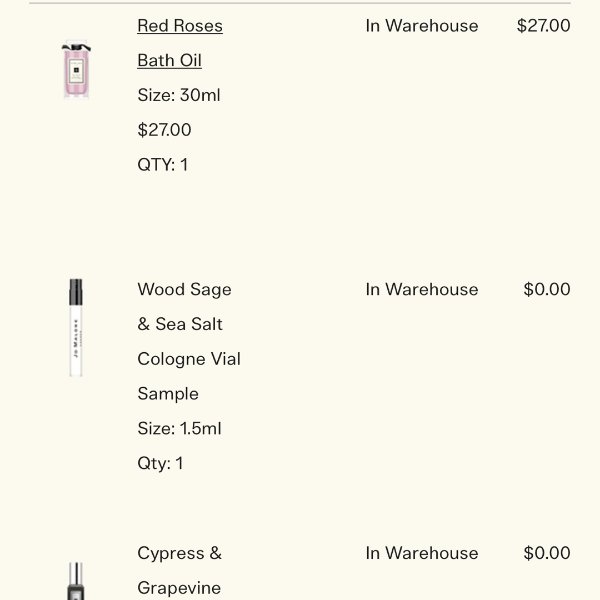This screenshot has height=600, width=600.
Task: Select the Cologne Vial text line
Action: (x=189, y=359)
